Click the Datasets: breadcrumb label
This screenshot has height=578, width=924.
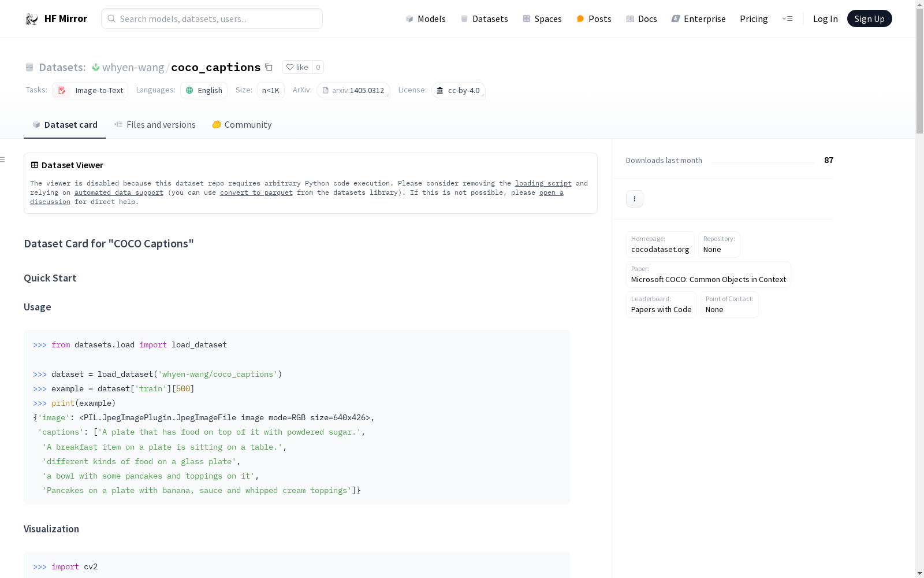pyautogui.click(x=62, y=67)
